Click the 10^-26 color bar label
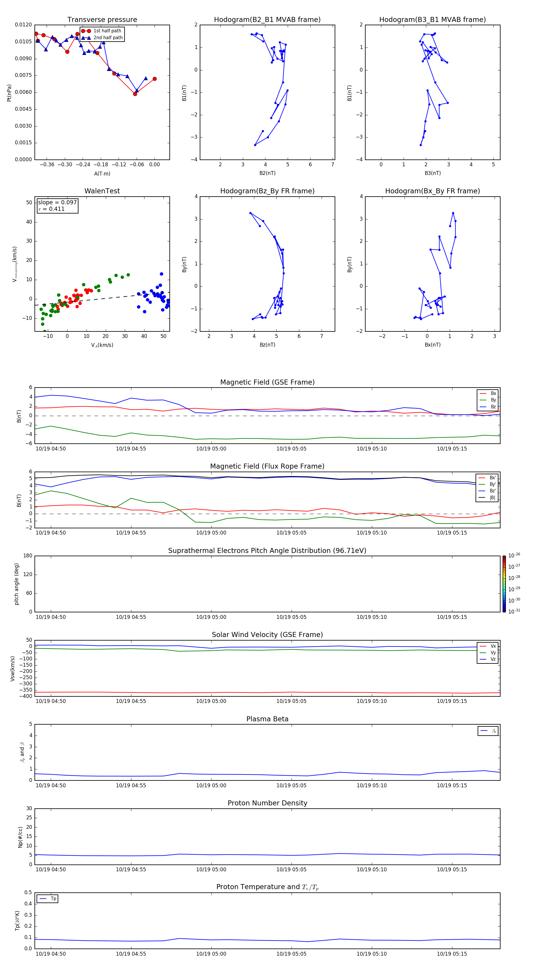 pos(514,555)
